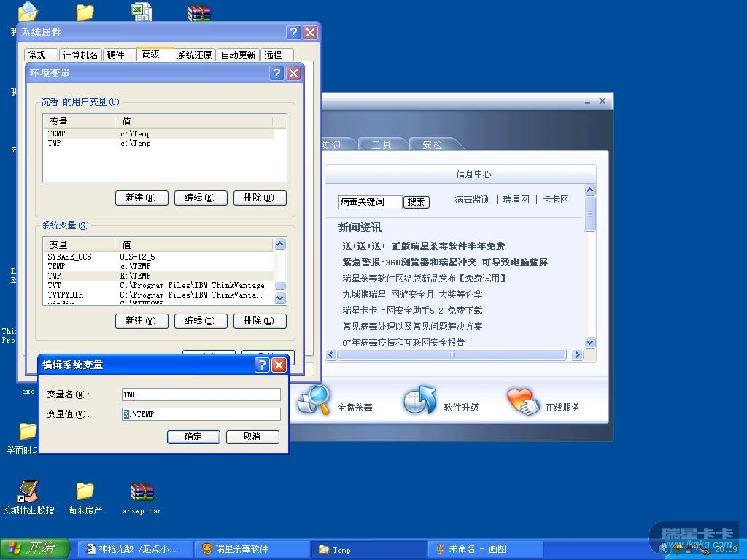Select system variable TVTPYDIR row
Image resolution: width=747 pixels, height=560 pixels.
click(x=159, y=295)
